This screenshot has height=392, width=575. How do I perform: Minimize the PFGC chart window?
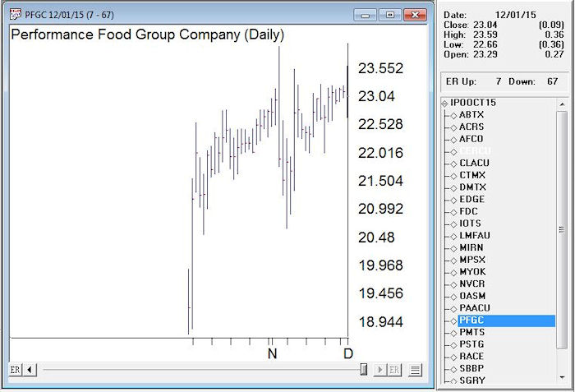[365, 15]
